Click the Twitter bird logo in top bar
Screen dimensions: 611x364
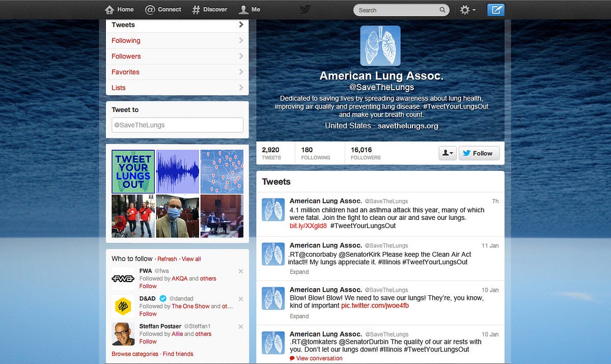(x=305, y=9)
